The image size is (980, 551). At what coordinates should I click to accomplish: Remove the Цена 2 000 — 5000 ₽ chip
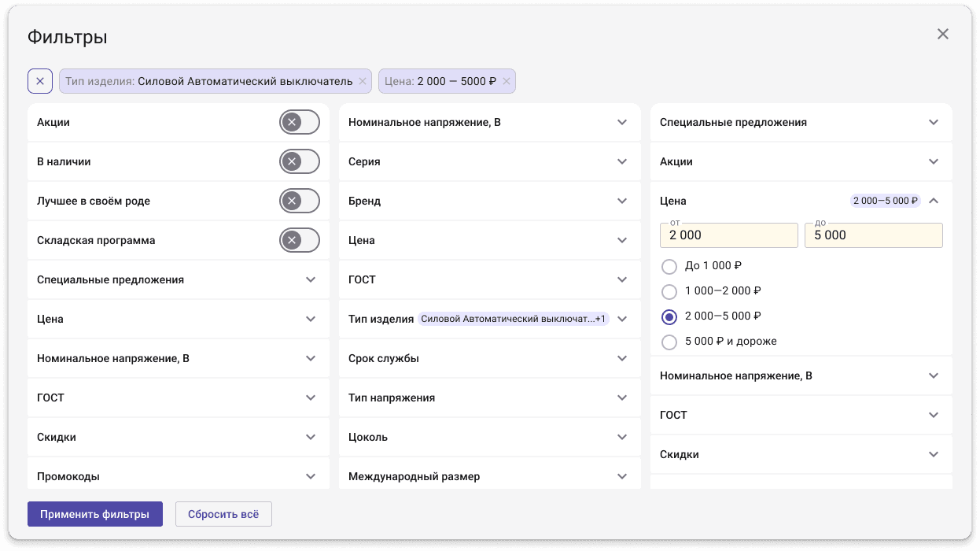[507, 81]
